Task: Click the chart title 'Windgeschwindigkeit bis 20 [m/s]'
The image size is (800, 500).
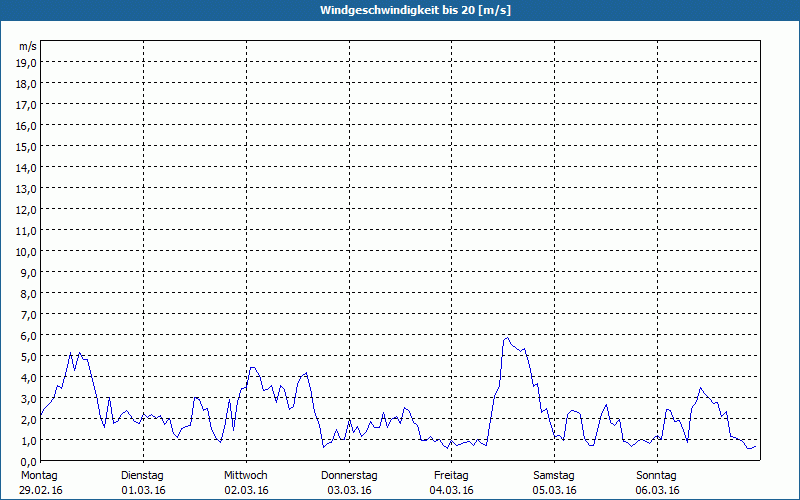Action: point(415,10)
